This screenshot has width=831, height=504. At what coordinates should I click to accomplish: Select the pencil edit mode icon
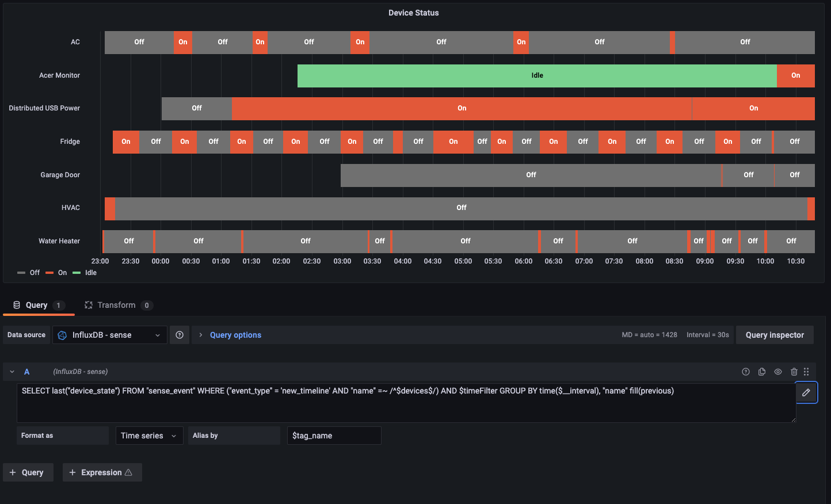click(x=806, y=392)
